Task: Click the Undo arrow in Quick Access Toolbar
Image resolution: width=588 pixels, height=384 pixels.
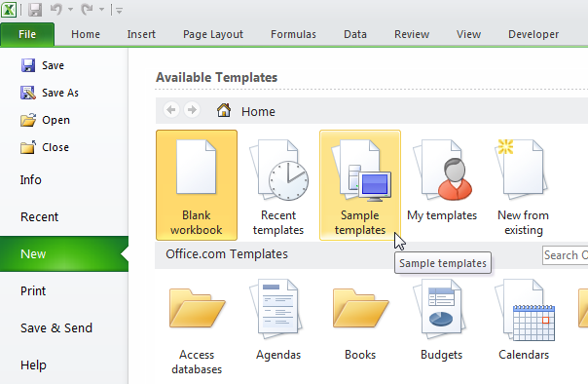Action: point(55,10)
